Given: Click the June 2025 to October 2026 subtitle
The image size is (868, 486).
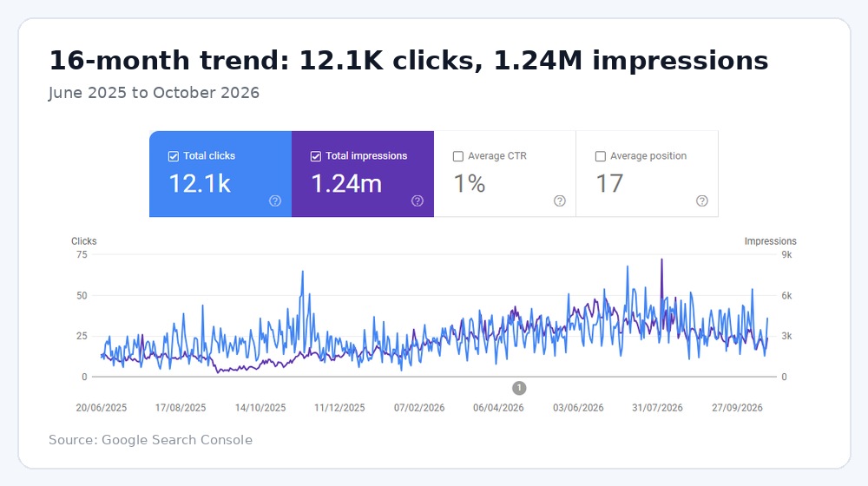Looking at the screenshot, I should [x=154, y=93].
